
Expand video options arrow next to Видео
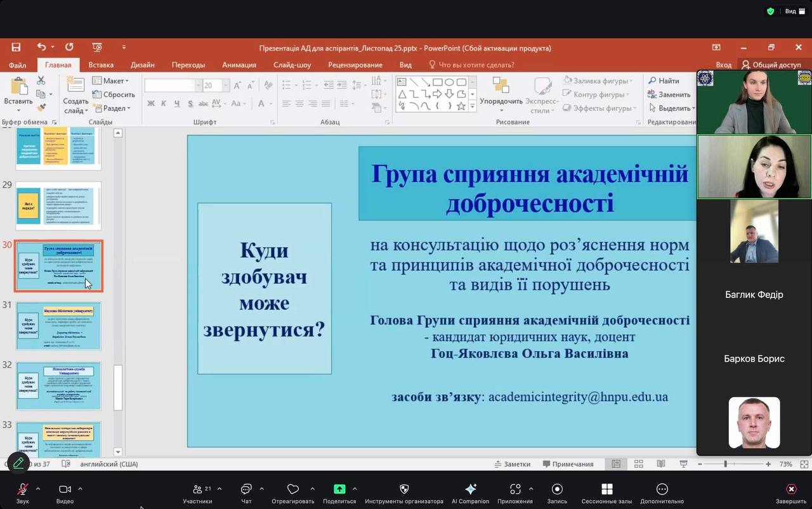pyautogui.click(x=80, y=489)
